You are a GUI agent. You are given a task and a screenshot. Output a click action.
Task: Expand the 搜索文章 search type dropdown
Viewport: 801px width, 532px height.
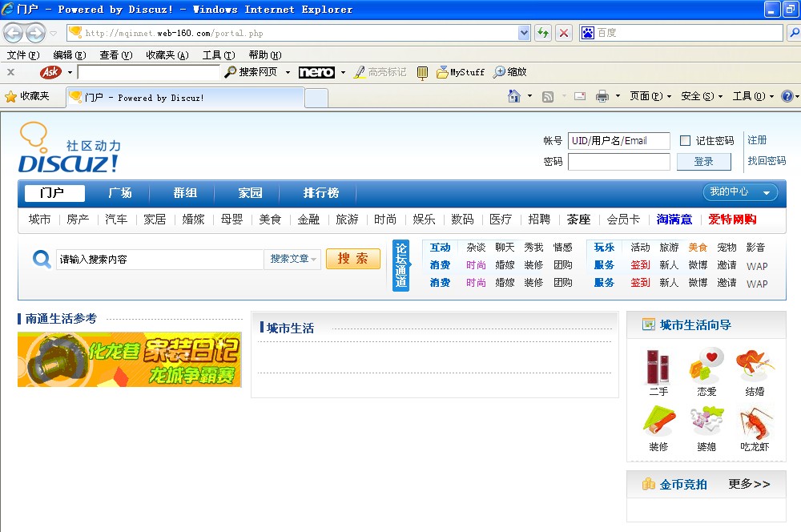click(293, 259)
